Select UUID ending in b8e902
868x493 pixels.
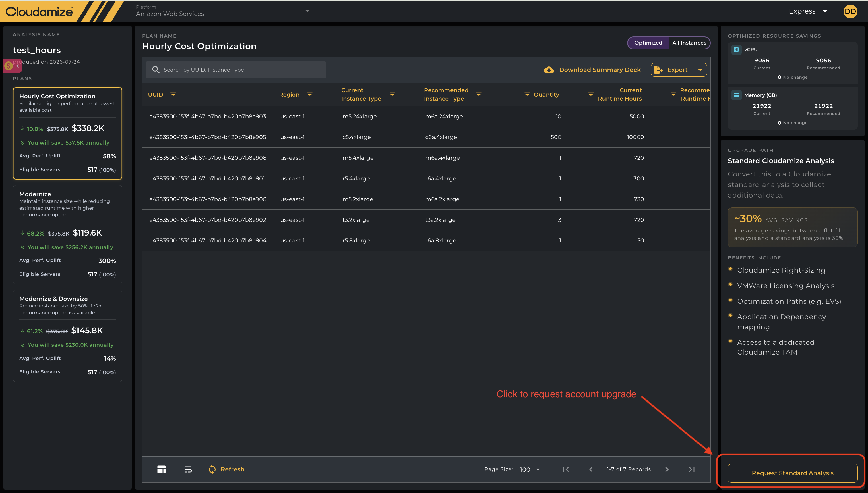[207, 220]
